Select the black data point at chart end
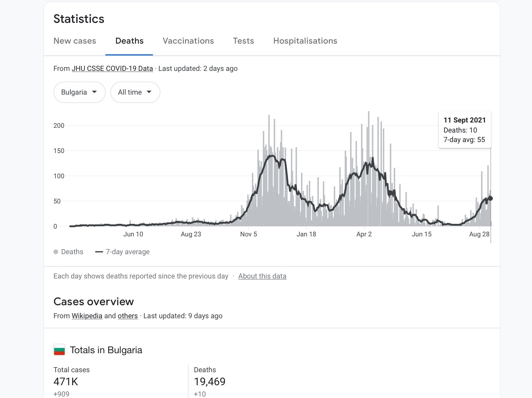The width and height of the screenshot is (532, 398). pos(490,198)
